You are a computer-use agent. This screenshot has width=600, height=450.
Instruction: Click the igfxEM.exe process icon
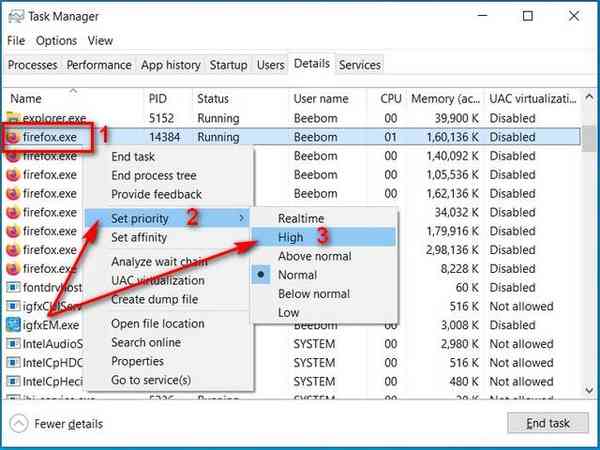coord(13,325)
